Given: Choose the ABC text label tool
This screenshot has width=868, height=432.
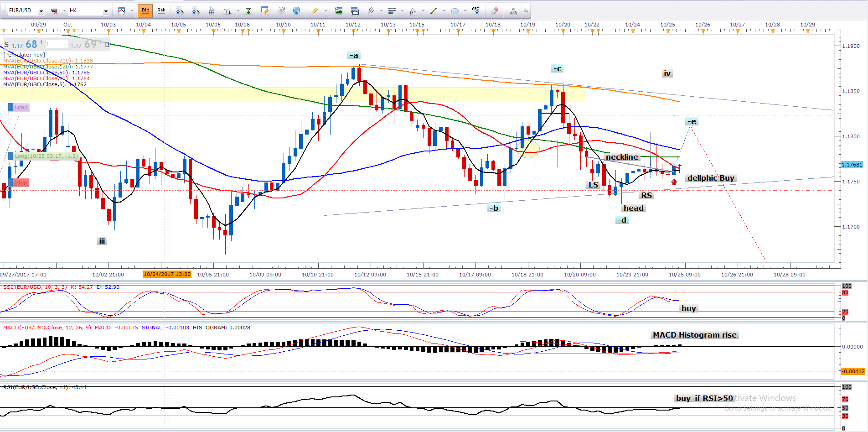Looking at the screenshot, I should tap(475, 10).
